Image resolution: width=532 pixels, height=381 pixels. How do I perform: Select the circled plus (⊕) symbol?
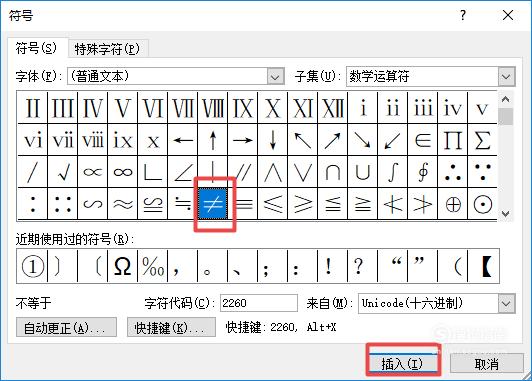pyautogui.click(x=453, y=204)
